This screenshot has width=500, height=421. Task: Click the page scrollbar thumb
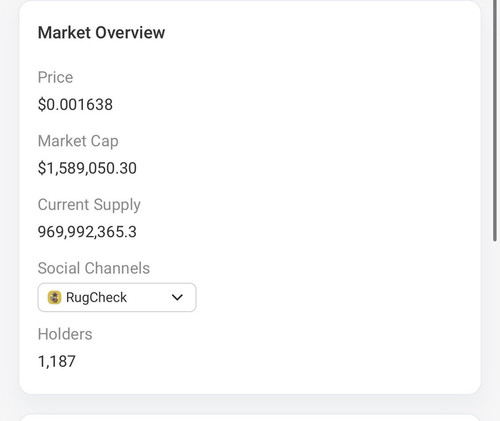tap(495, 120)
